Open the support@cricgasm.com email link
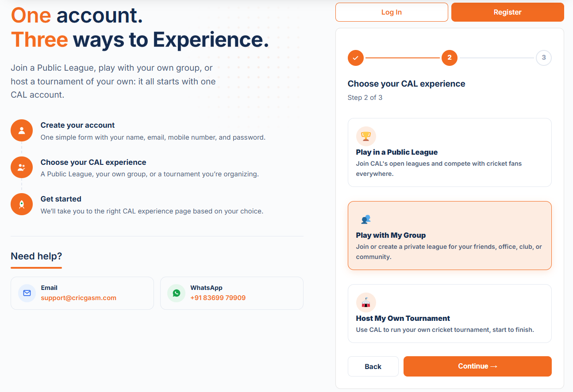The image size is (573, 392). click(79, 298)
